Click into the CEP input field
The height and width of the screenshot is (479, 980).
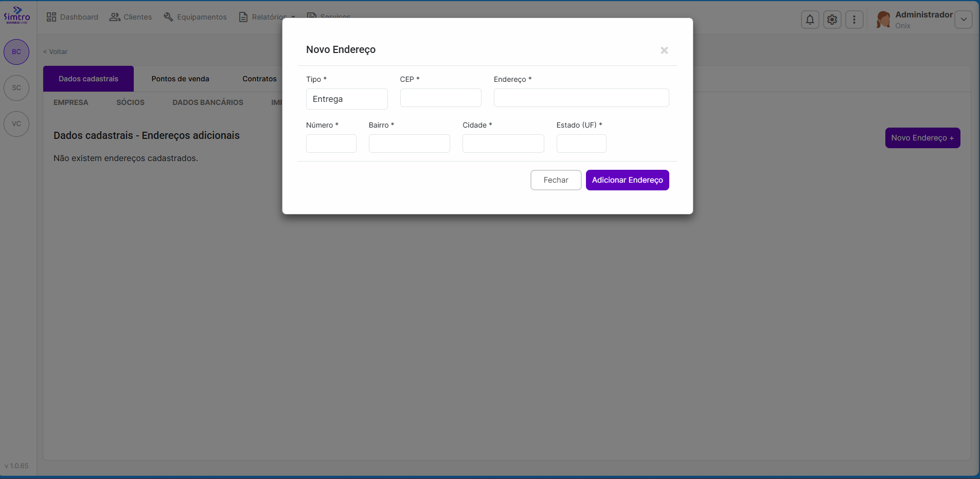[x=440, y=98]
